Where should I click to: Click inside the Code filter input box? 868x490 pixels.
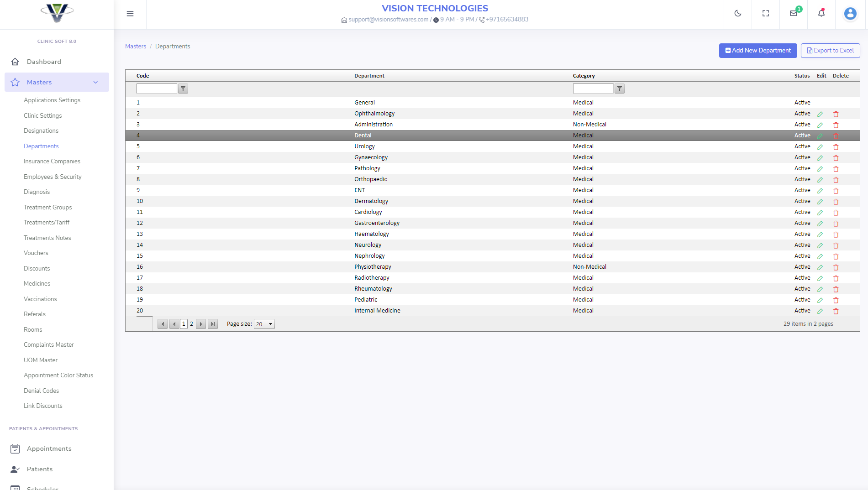[x=156, y=89]
